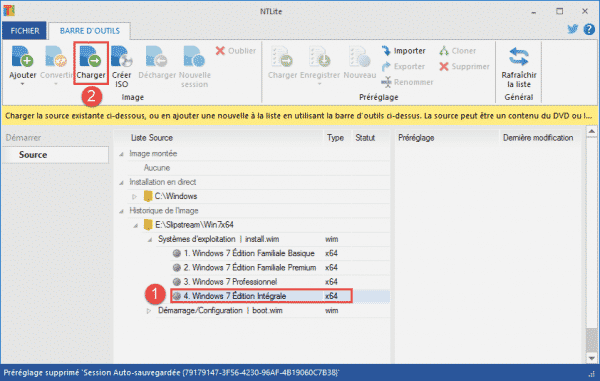Sort by Liste Source column header

(x=152, y=138)
